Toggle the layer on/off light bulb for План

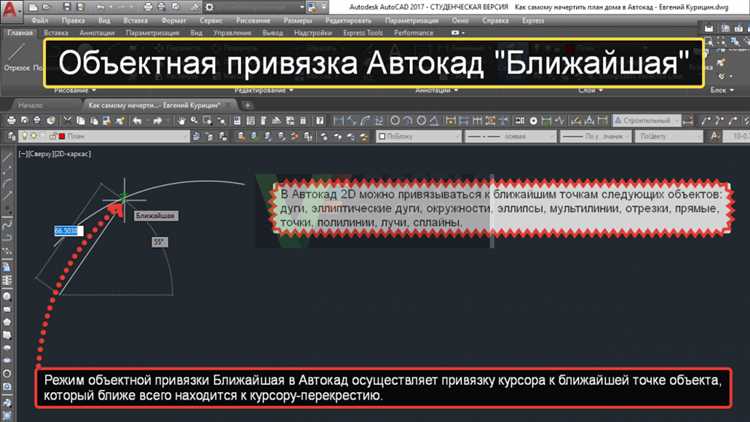point(25,136)
